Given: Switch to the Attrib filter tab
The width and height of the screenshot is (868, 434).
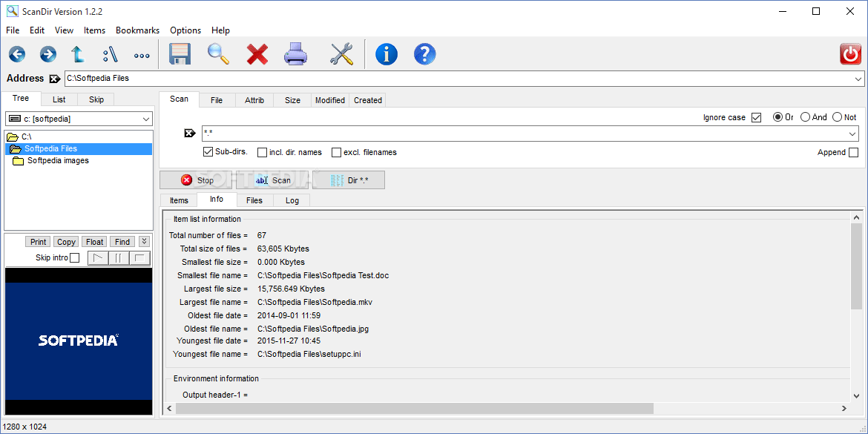Looking at the screenshot, I should click(254, 100).
